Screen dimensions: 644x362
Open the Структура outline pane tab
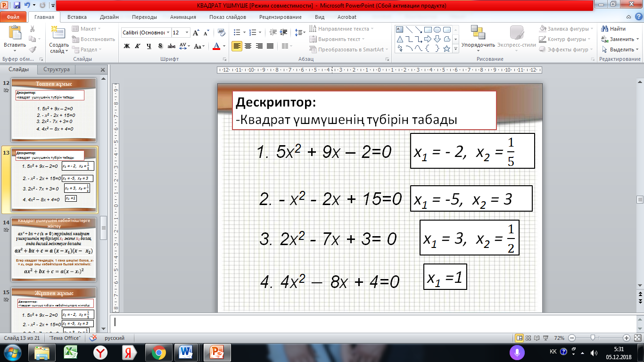point(56,70)
